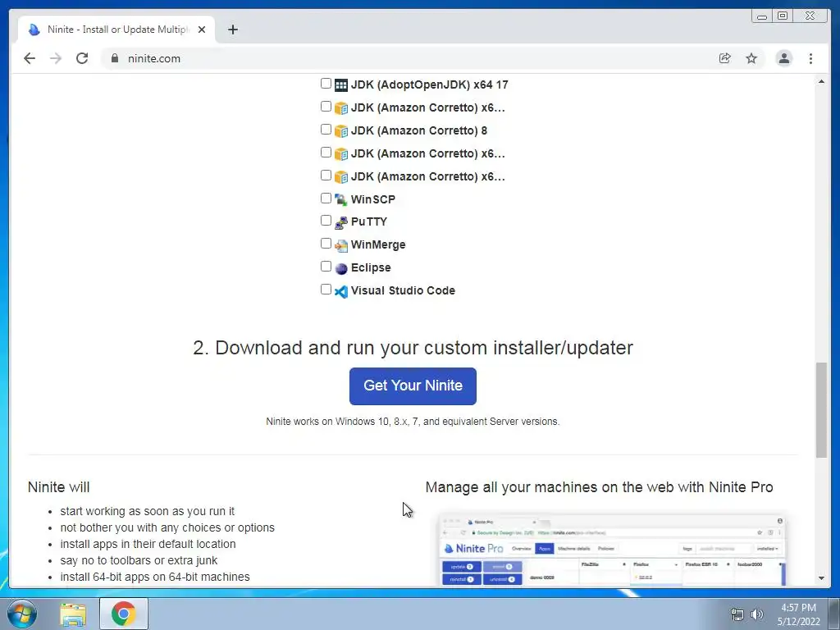Close the Ninite browser tab
Image resolution: width=840 pixels, height=630 pixels.
(x=202, y=30)
